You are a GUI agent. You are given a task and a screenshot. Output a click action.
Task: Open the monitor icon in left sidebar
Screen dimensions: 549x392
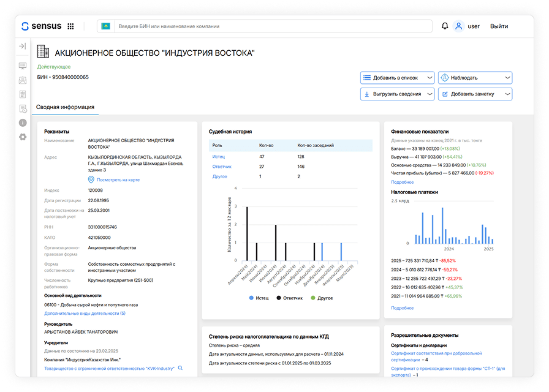pos(23,66)
